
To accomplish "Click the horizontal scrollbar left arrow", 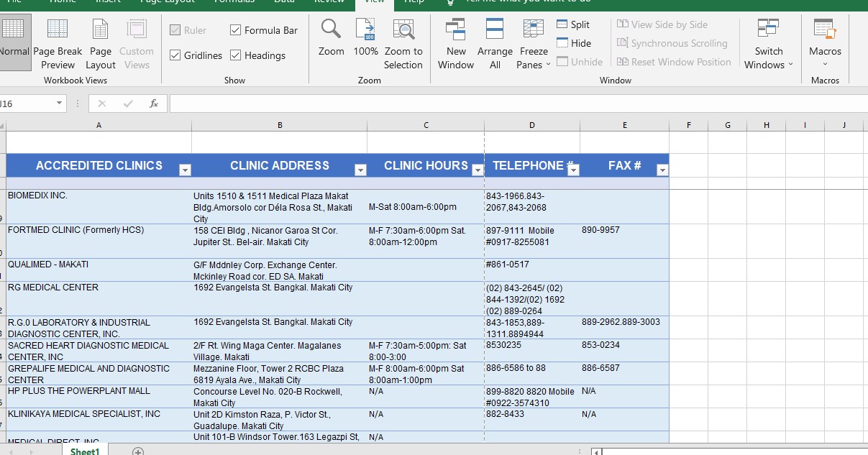I will pyautogui.click(x=596, y=451).
